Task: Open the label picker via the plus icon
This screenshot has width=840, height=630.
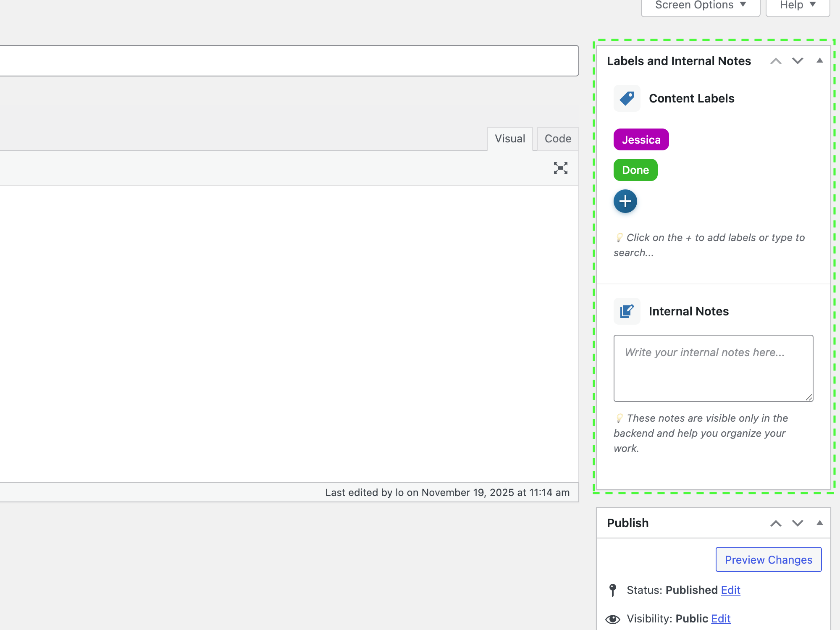Action: click(x=625, y=201)
